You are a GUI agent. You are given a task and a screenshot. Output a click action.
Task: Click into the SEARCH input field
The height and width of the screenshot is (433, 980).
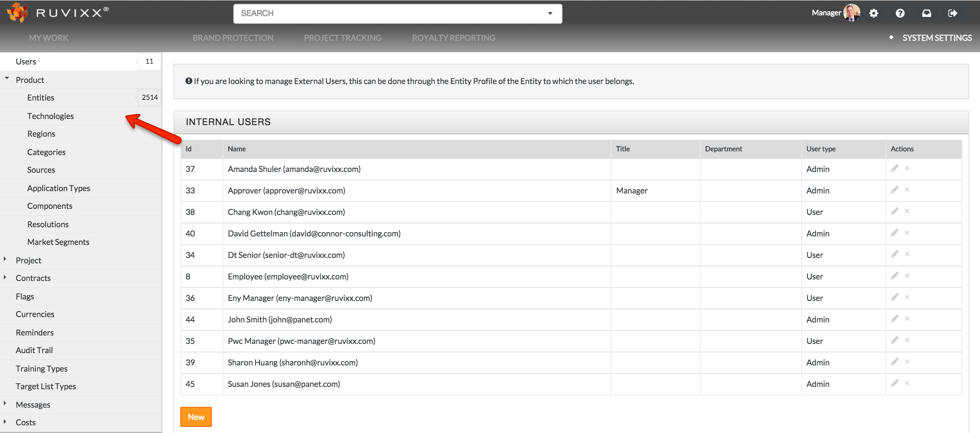pyautogui.click(x=384, y=13)
